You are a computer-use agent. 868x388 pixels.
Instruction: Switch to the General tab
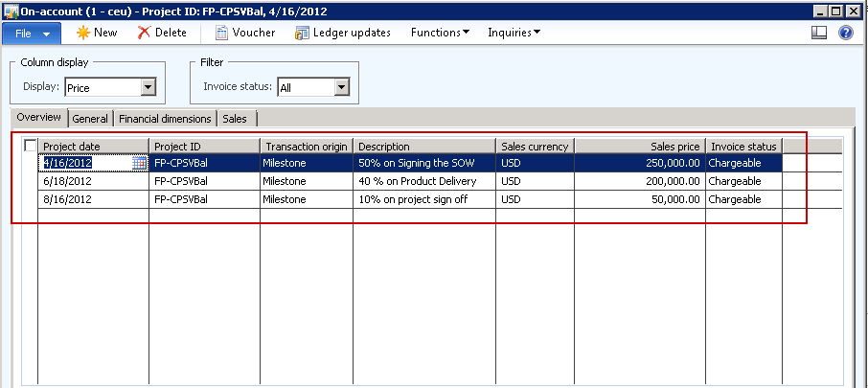[x=90, y=119]
